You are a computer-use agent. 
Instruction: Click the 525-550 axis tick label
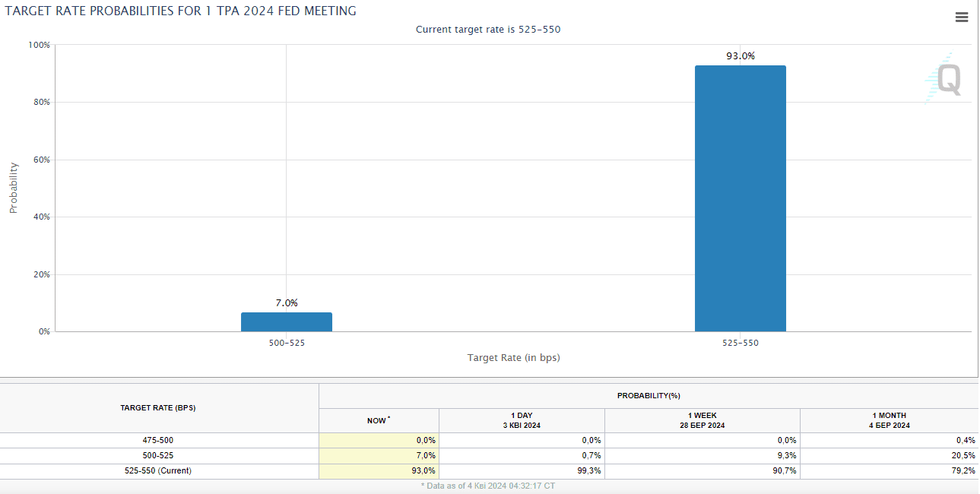coord(740,343)
